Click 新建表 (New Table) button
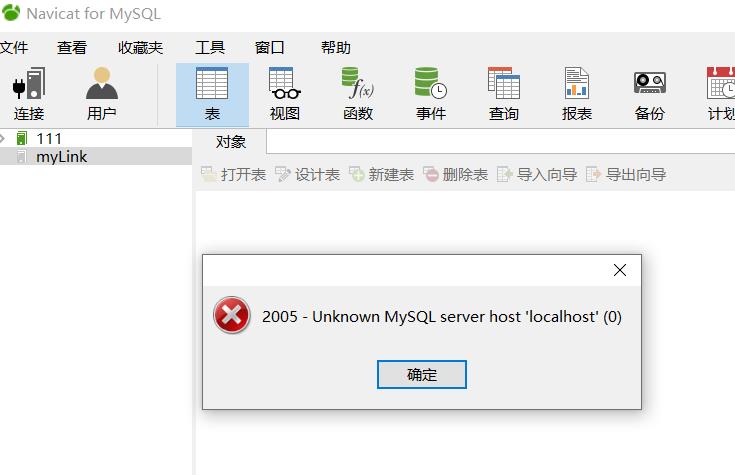Viewport: 735px width, 475px height. pos(381,174)
